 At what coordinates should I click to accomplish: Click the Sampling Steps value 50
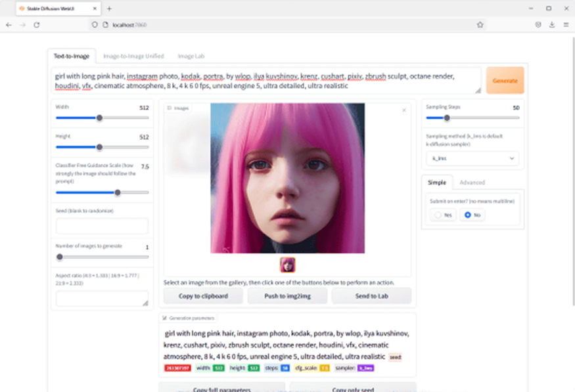(516, 108)
